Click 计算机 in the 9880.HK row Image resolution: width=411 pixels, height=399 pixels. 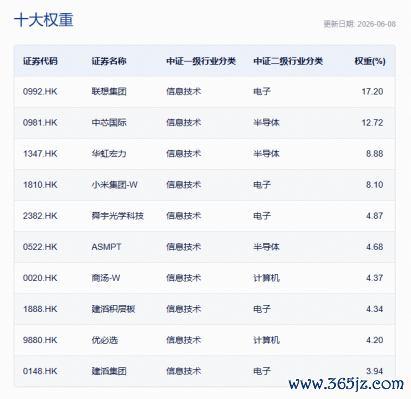pyautogui.click(x=266, y=340)
